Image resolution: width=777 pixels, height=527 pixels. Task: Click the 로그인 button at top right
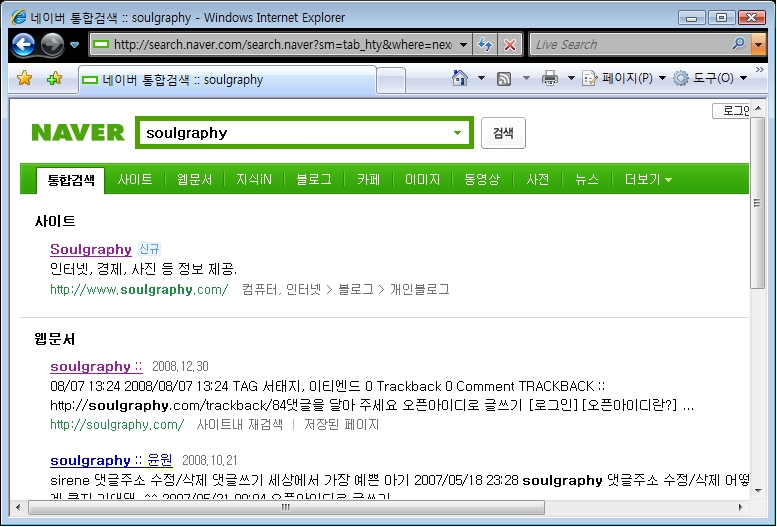[x=731, y=111]
